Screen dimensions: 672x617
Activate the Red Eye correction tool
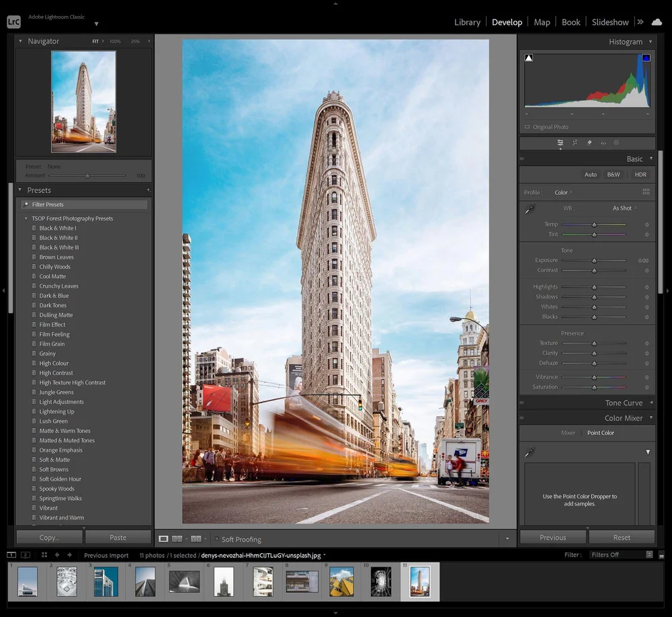603,143
